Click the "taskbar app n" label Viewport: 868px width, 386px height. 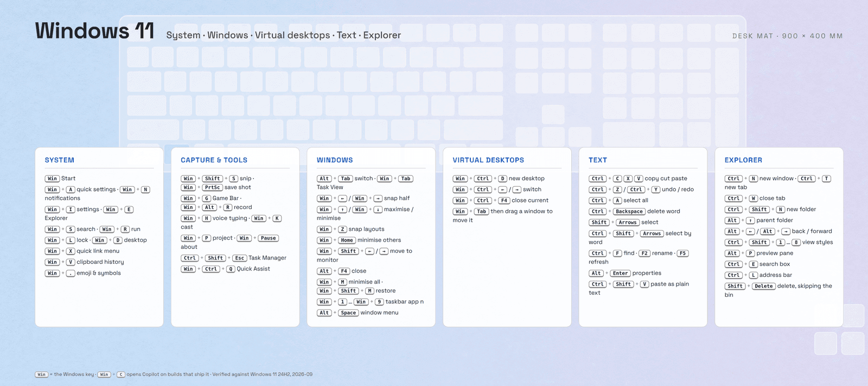(x=404, y=301)
